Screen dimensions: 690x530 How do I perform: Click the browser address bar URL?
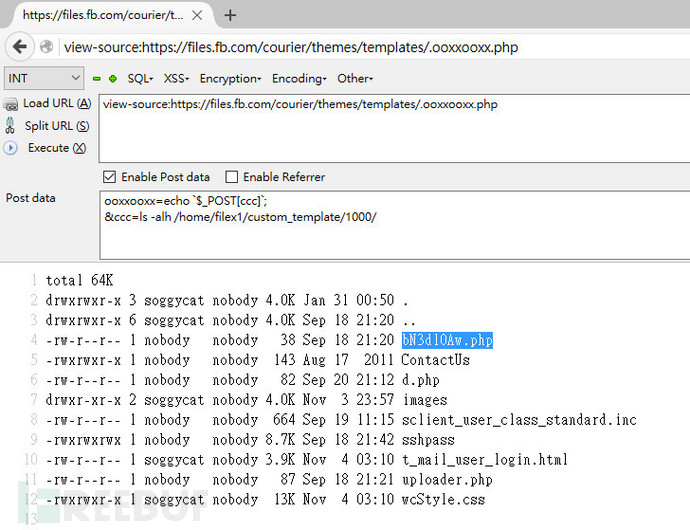291,47
